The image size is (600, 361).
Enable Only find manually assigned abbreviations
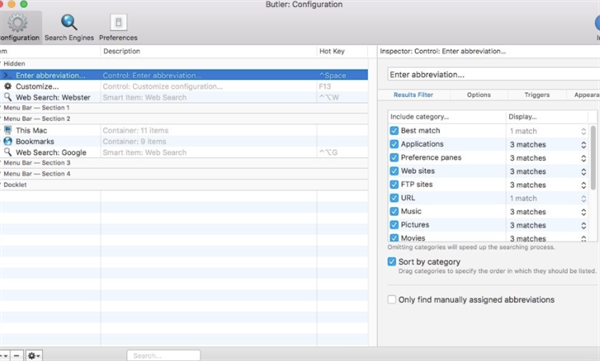(x=391, y=299)
